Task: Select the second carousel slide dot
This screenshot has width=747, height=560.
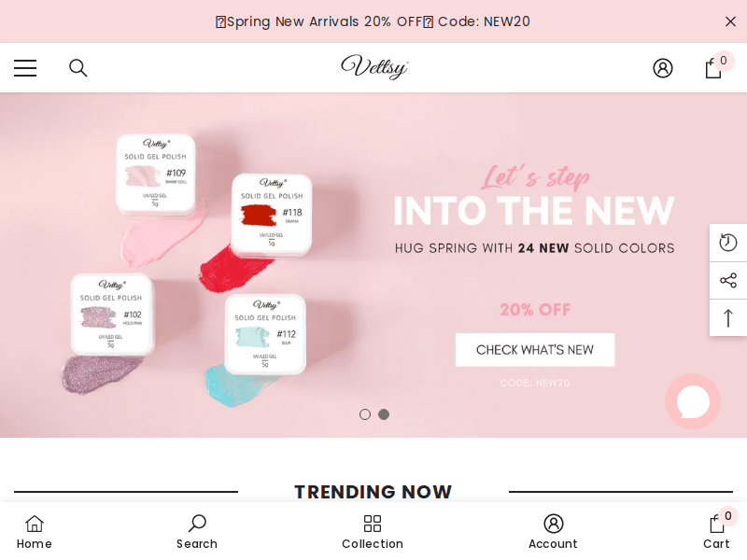Action: (x=384, y=414)
